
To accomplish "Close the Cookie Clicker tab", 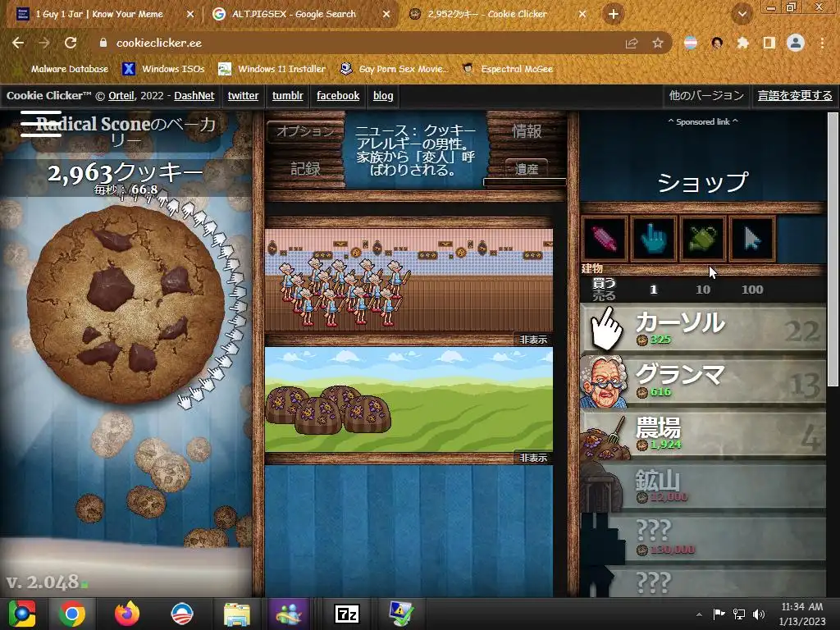I will (x=582, y=14).
